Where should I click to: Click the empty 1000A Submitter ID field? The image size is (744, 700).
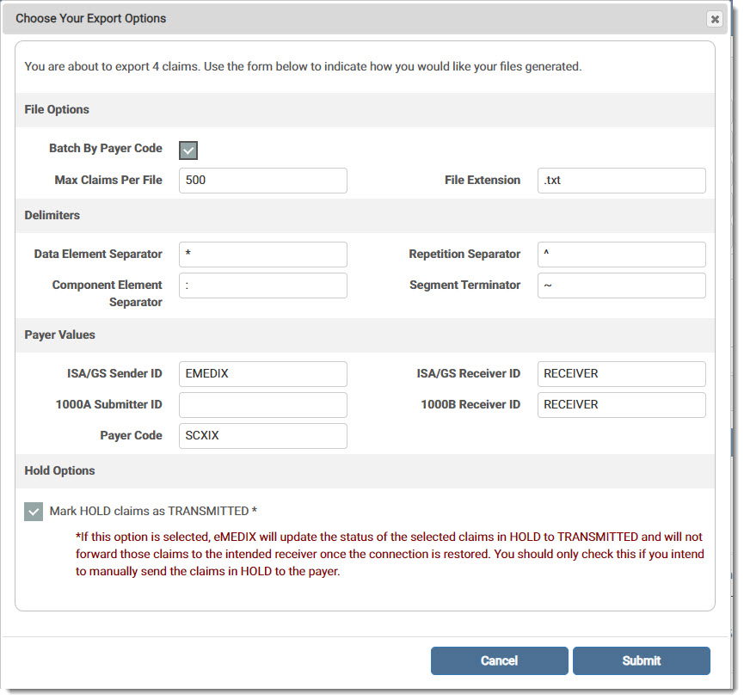(x=263, y=405)
